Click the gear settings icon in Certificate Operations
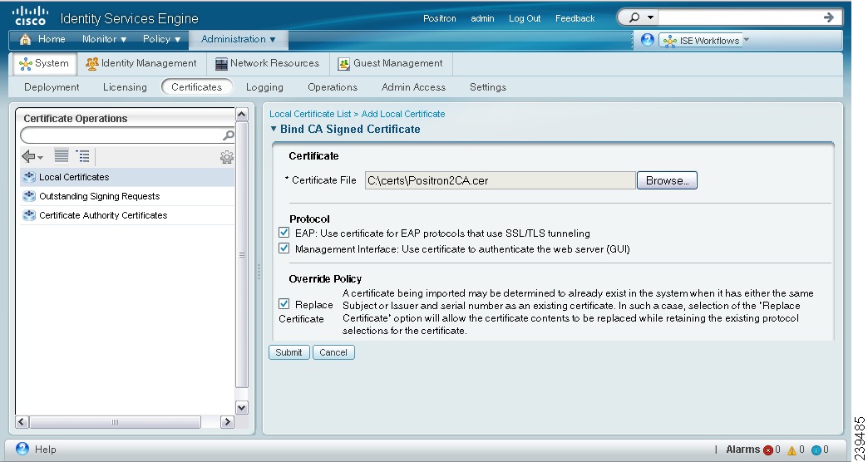The width and height of the screenshot is (868, 462). 226,157
